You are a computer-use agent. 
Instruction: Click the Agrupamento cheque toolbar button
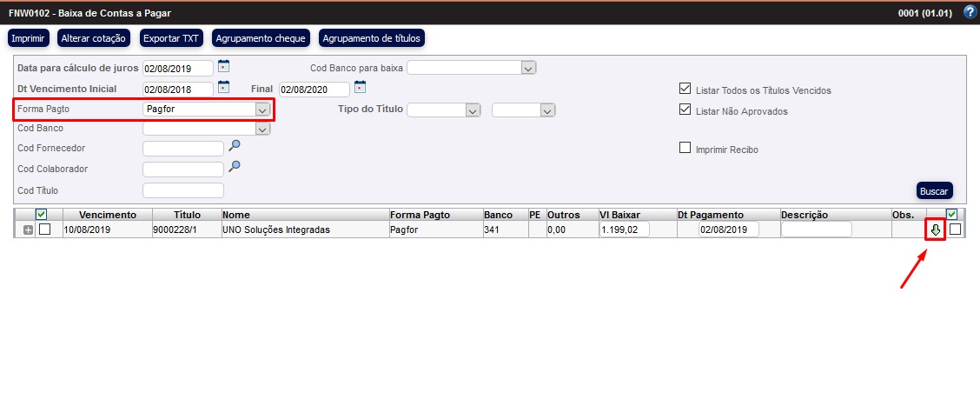261,38
